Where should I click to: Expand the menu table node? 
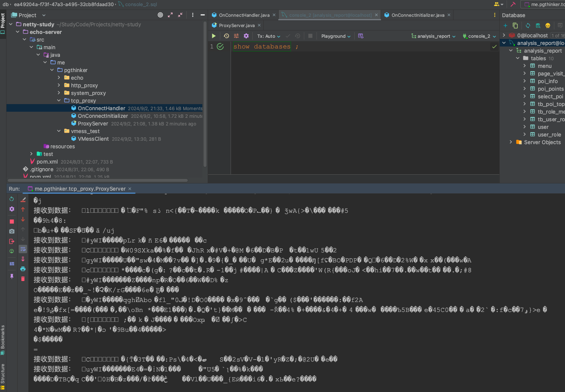(x=525, y=66)
